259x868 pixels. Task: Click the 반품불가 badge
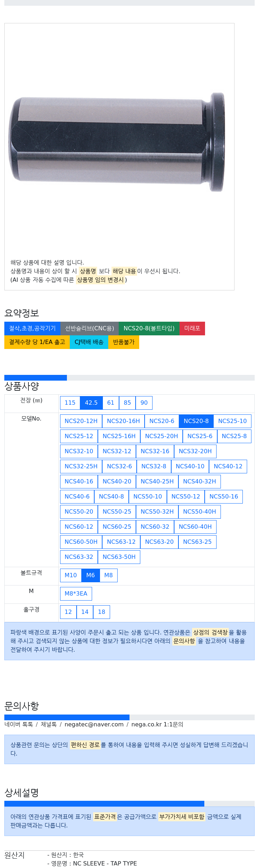[124, 342]
